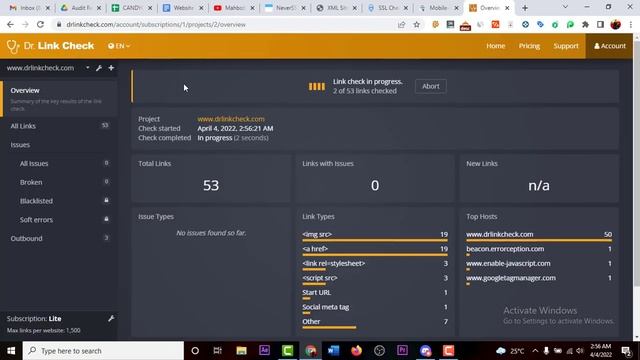Screen dimensions: 640x360
Task: Select the Other link type row
Action: point(375,322)
